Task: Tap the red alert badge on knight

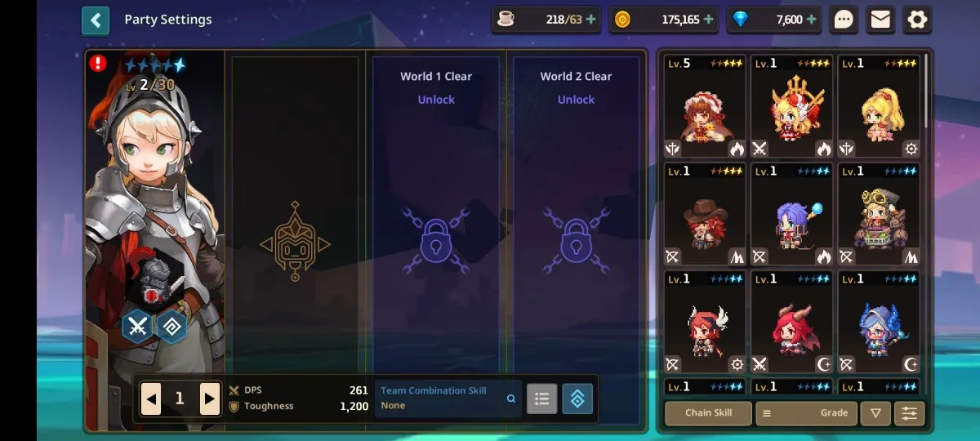Action: tap(98, 63)
